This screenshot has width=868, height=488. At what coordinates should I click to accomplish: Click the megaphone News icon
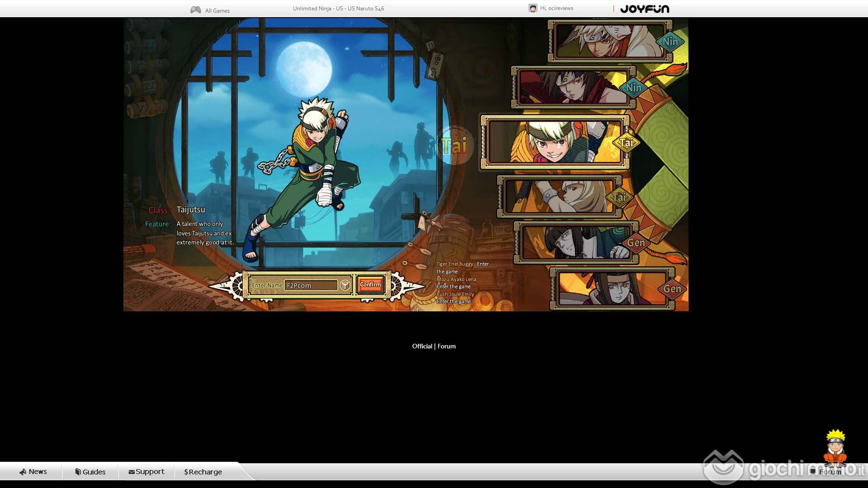click(23, 472)
